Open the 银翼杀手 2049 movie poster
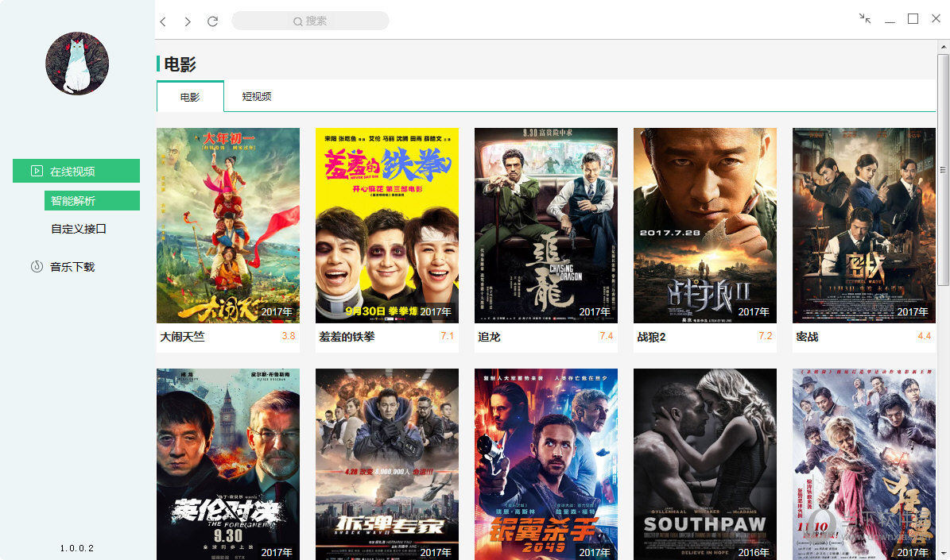Viewport: 950px width, 560px height. pos(546,465)
